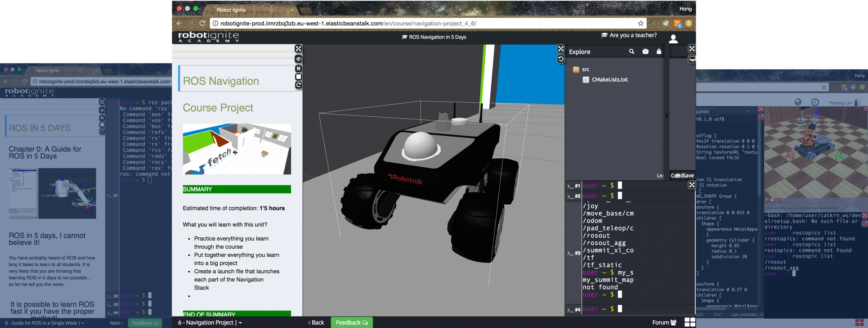868x328 pixels.
Task: Select terminal tab #3
Action: pyautogui.click(x=574, y=253)
